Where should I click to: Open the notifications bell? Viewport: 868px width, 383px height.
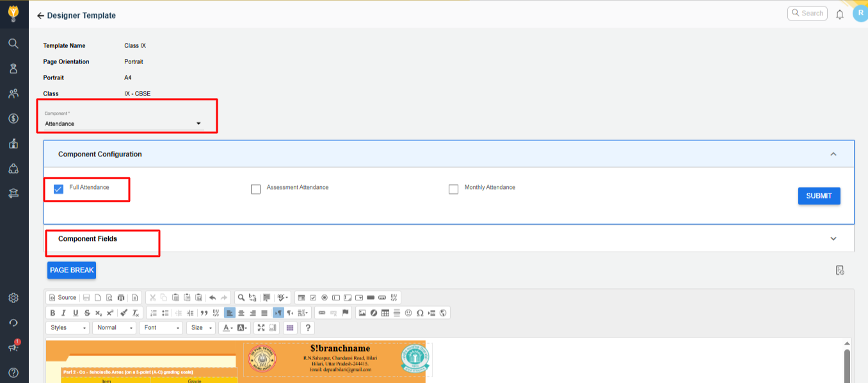click(840, 14)
